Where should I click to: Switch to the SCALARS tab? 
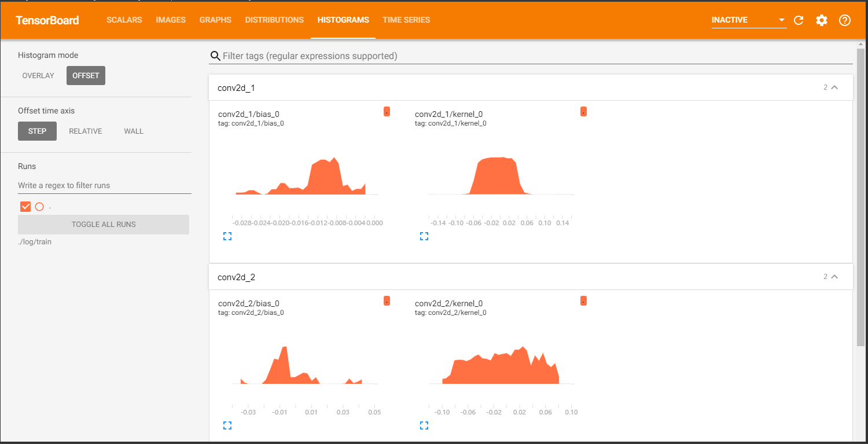click(x=124, y=20)
